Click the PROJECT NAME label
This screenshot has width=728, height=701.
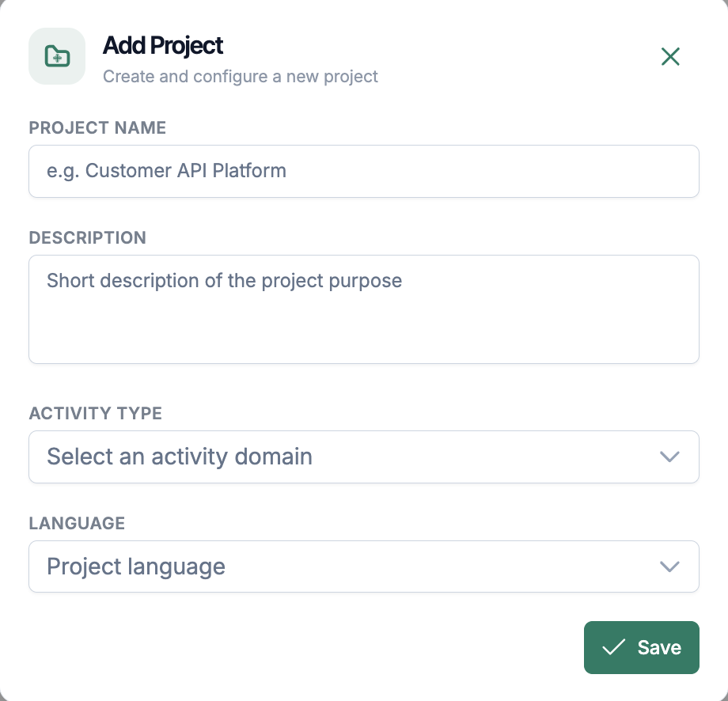tap(97, 127)
